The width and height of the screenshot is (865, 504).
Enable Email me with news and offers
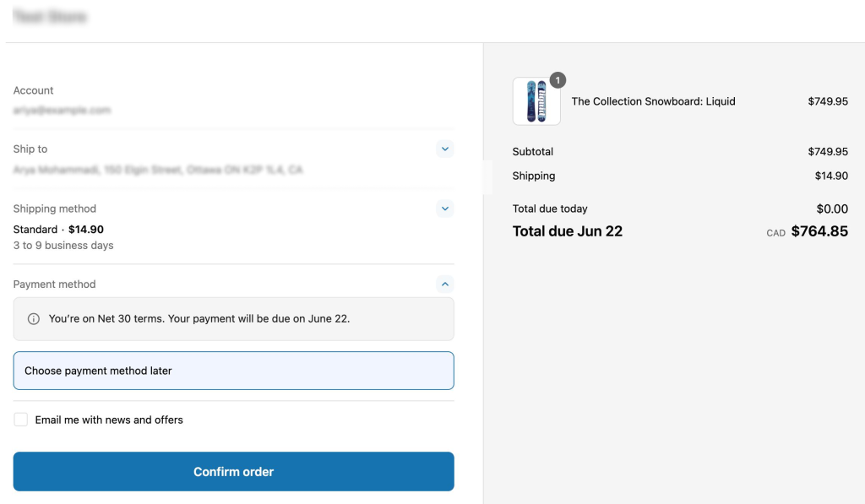19,419
